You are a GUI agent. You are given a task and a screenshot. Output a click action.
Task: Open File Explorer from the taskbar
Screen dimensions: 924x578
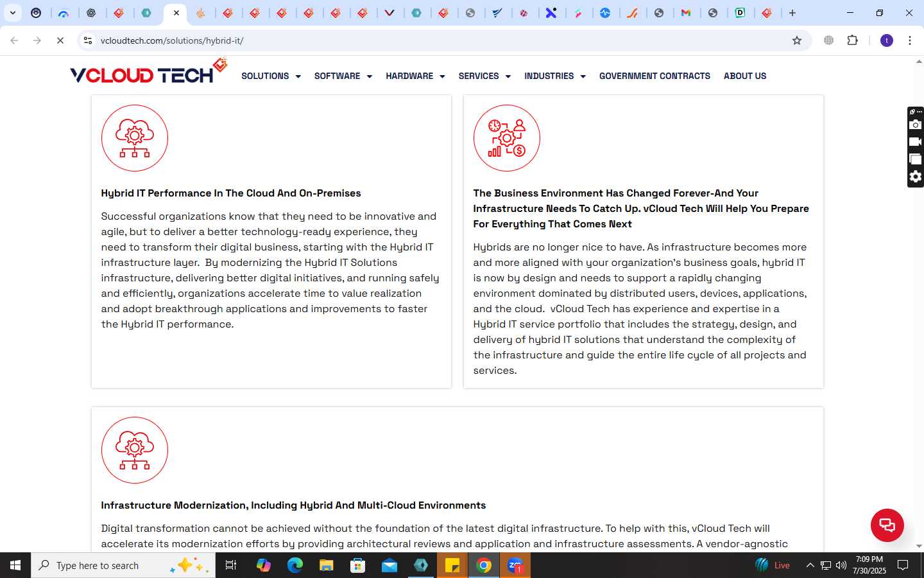coord(326,565)
